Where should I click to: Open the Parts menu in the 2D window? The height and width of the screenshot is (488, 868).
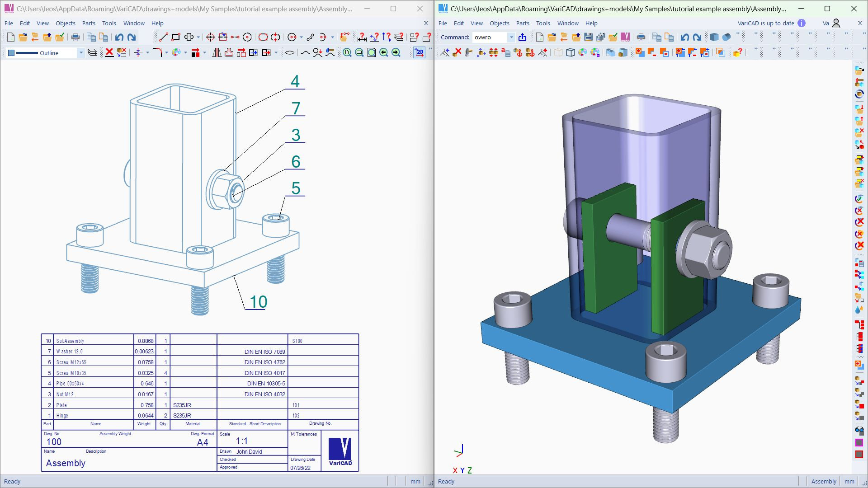89,23
